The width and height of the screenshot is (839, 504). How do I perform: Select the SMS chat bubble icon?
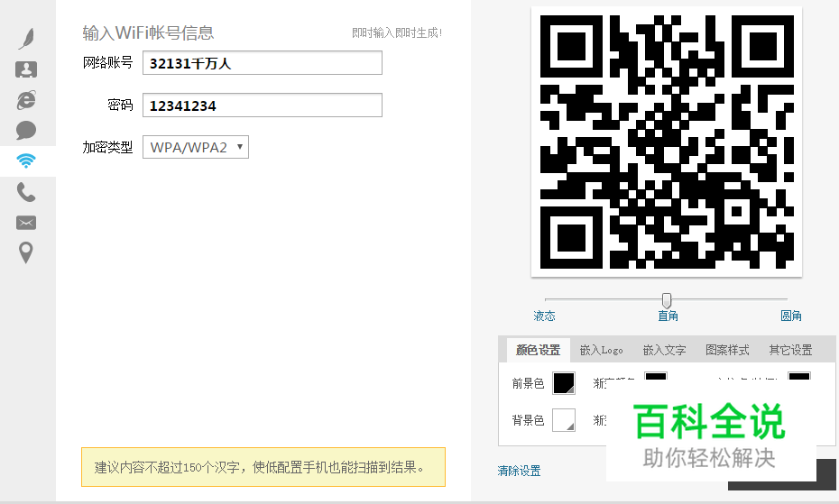click(x=26, y=130)
